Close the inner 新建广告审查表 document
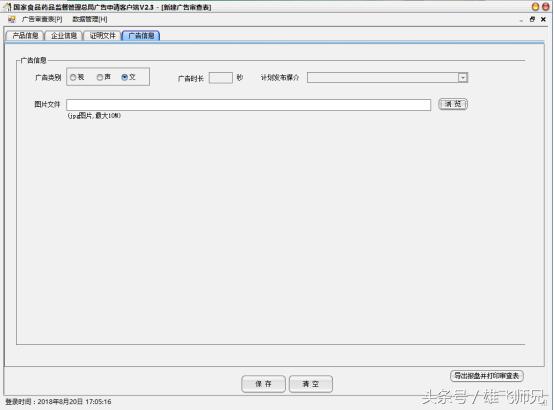This screenshot has height=410, width=554. coord(543,19)
